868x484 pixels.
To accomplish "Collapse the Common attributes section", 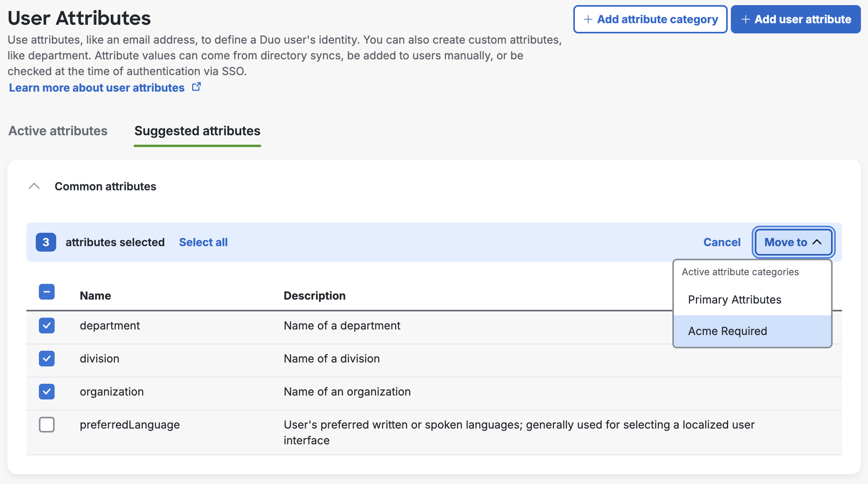I will click(34, 186).
